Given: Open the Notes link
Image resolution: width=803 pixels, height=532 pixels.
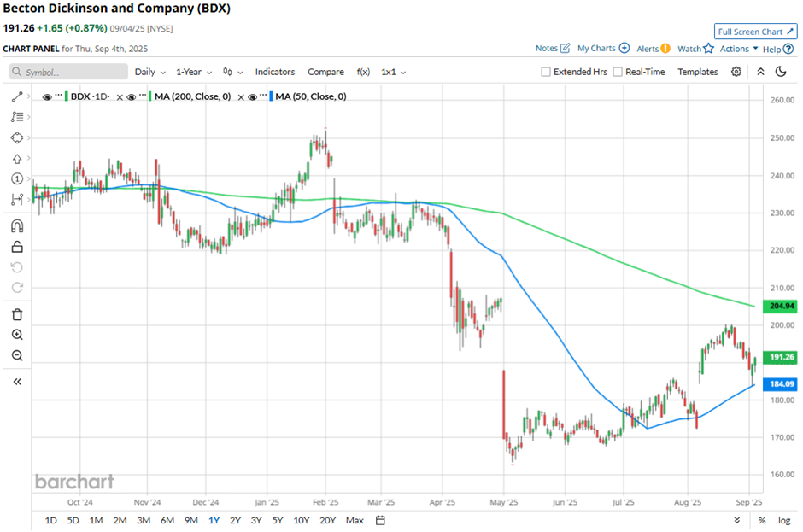Looking at the screenshot, I should [x=547, y=48].
